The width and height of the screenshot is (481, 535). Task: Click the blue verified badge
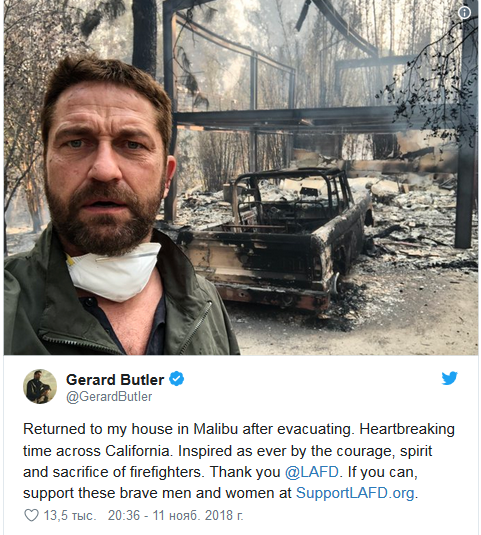tap(177, 379)
